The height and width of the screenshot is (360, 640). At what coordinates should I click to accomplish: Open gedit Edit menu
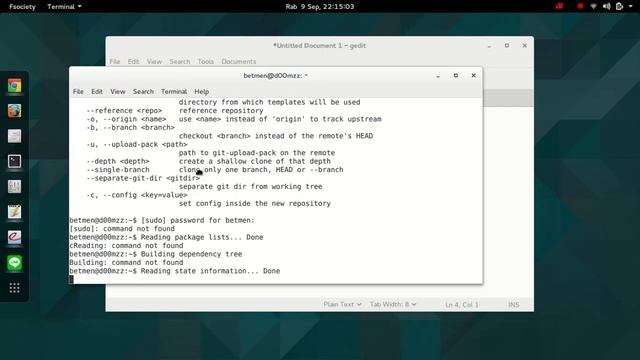[x=133, y=62]
